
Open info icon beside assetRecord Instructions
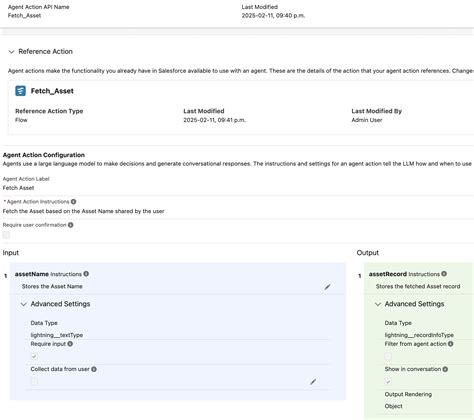[444, 274]
